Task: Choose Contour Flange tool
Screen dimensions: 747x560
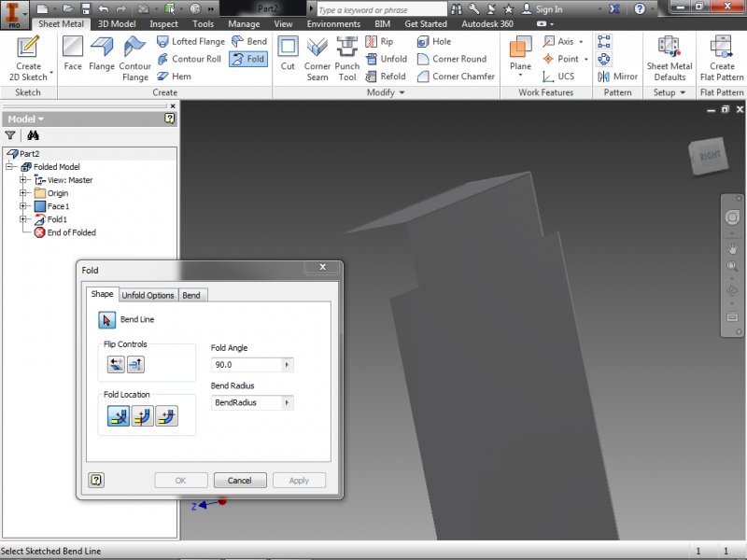Action: (x=134, y=58)
